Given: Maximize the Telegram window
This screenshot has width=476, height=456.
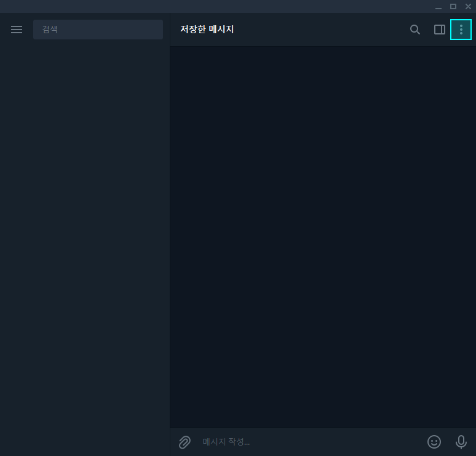Looking at the screenshot, I should point(453,7).
